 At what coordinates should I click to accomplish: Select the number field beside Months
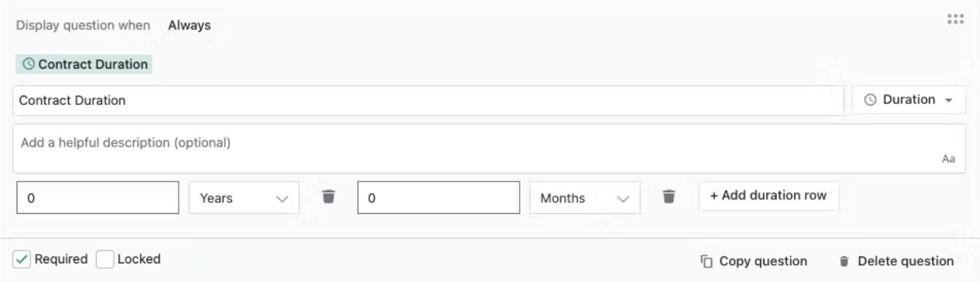(x=439, y=198)
